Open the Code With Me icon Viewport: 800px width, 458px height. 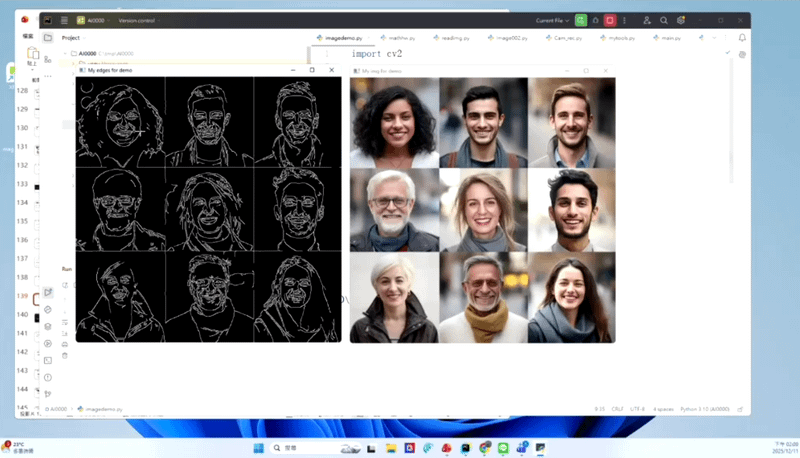(x=646, y=20)
